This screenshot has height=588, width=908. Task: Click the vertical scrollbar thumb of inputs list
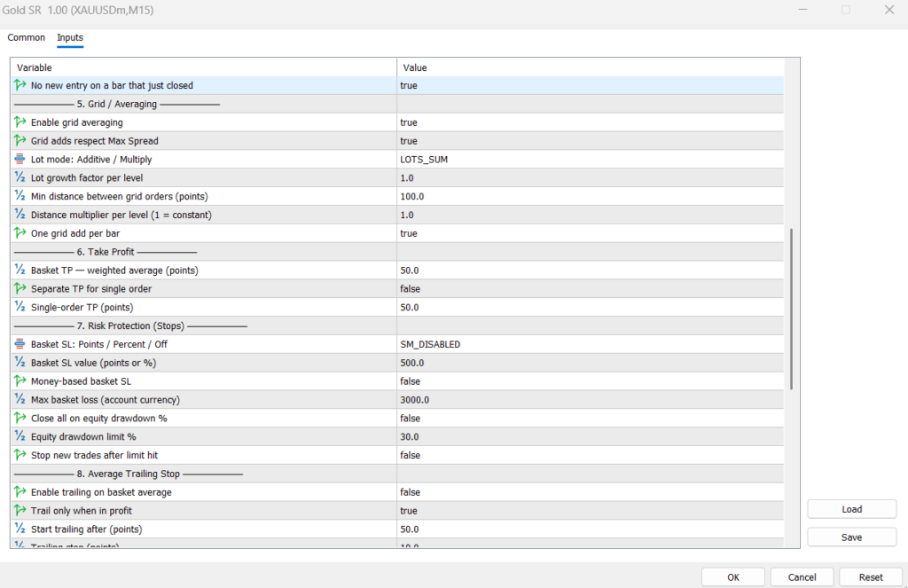(x=791, y=309)
